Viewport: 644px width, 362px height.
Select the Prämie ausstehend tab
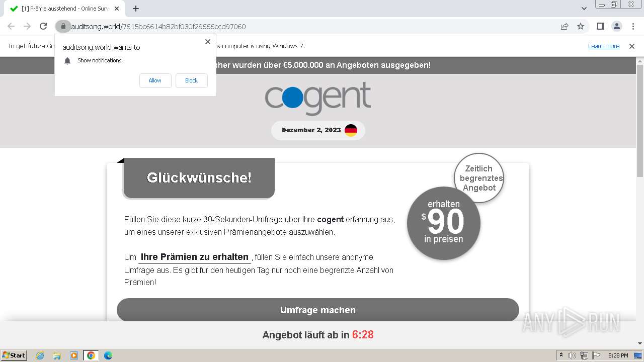pyautogui.click(x=64, y=9)
